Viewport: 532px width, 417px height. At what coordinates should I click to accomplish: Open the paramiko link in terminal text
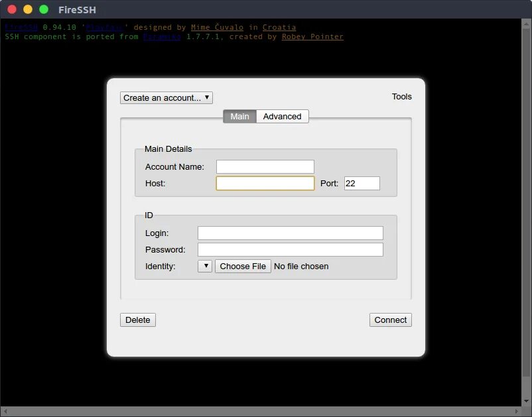tap(162, 36)
